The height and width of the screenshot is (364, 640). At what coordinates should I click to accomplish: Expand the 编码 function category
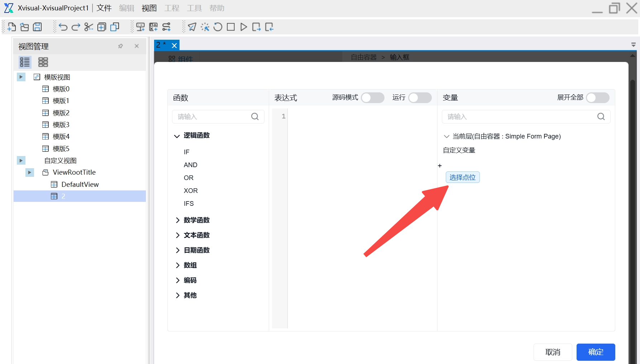pyautogui.click(x=177, y=280)
